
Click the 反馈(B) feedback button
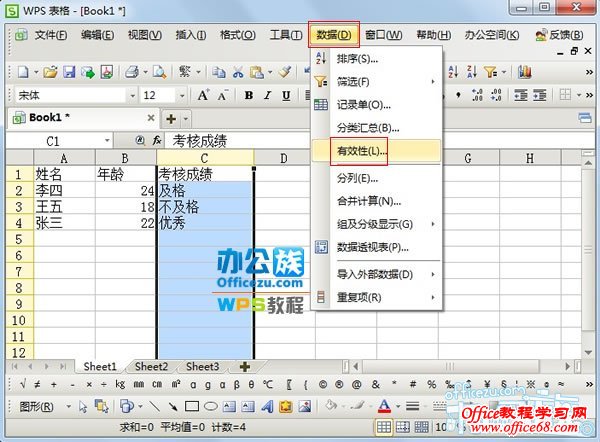559,35
